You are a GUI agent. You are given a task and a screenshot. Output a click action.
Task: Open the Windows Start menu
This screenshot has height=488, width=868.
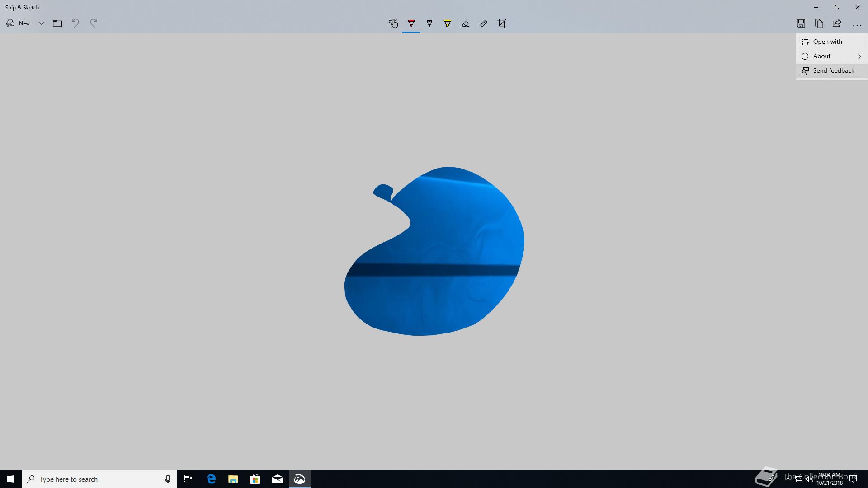11,479
